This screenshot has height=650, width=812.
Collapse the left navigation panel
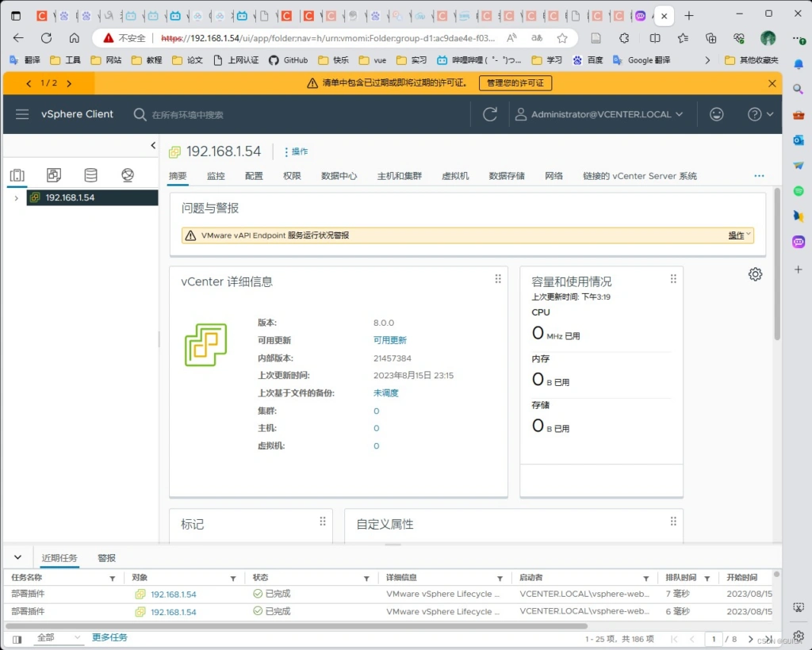pyautogui.click(x=153, y=145)
